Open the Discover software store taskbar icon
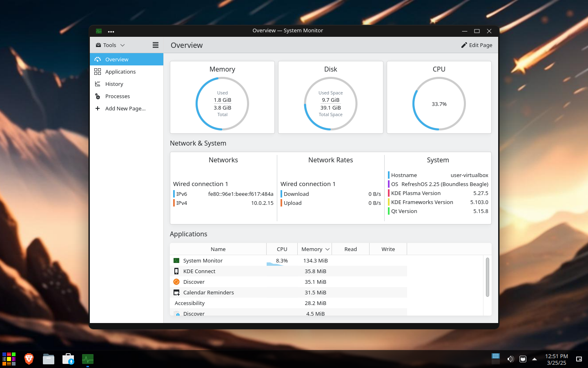This screenshot has width=588, height=368. (x=68, y=359)
